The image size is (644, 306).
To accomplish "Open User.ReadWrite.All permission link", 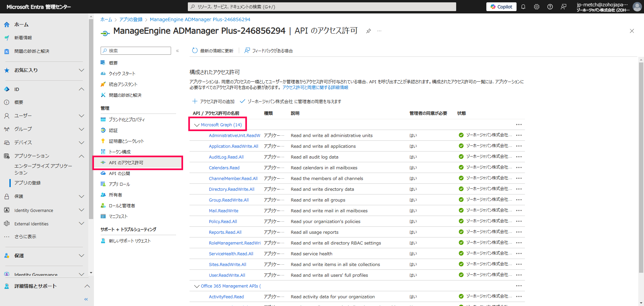I will [x=227, y=275].
